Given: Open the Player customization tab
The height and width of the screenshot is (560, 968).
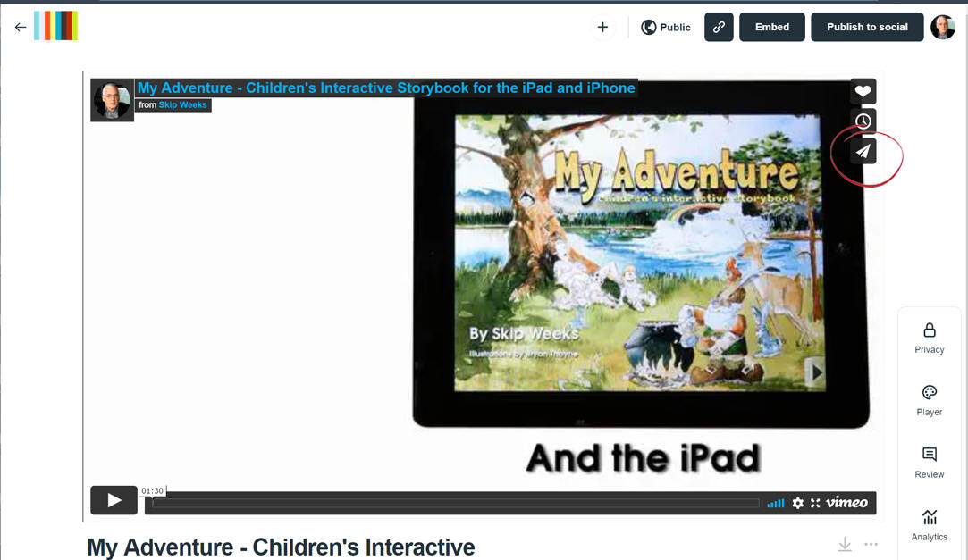Looking at the screenshot, I should [930, 401].
